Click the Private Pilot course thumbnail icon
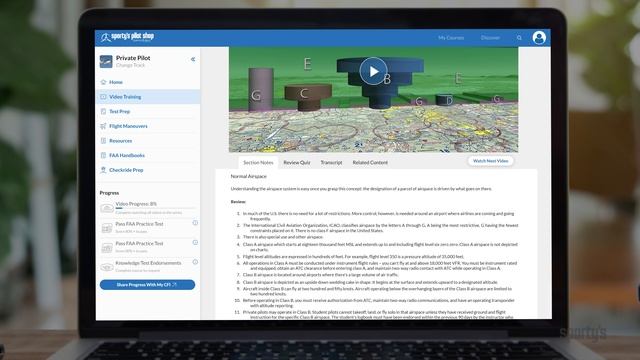 [106, 62]
